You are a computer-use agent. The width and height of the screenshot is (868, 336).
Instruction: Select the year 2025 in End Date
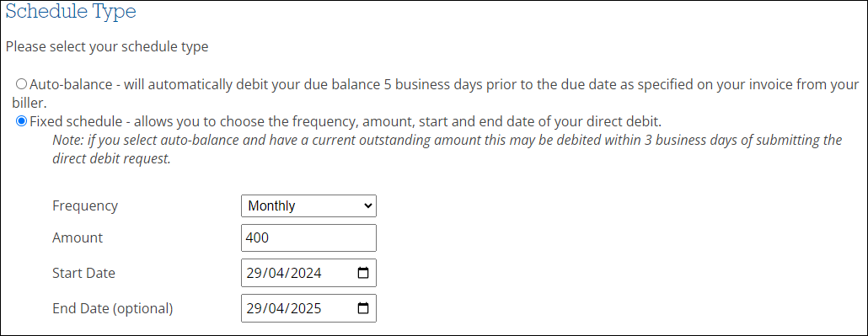(x=306, y=308)
